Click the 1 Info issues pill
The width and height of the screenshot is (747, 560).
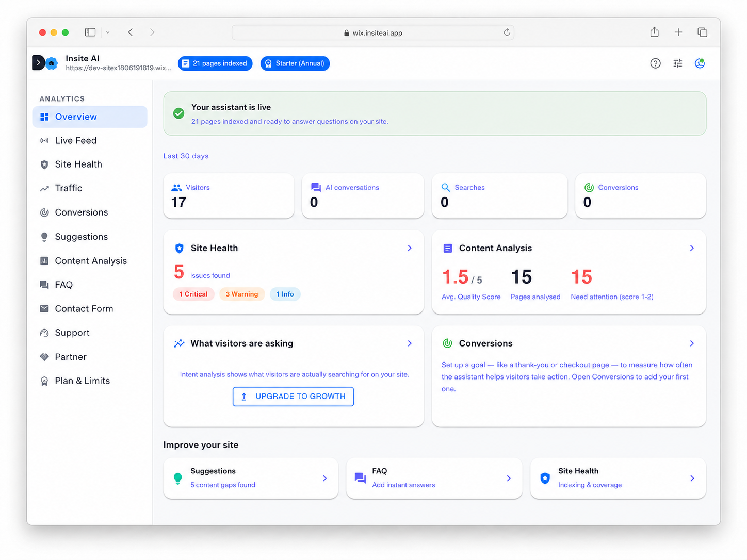(285, 294)
